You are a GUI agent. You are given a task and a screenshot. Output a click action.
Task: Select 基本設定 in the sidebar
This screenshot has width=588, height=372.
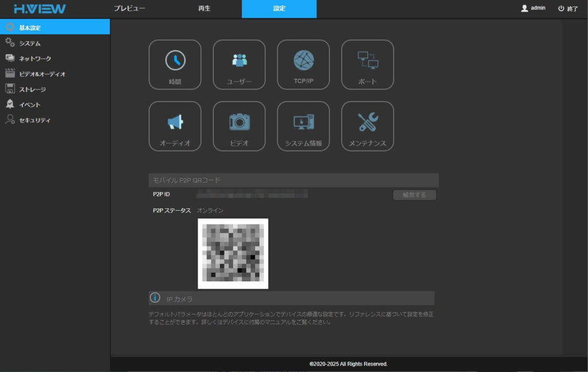tap(55, 27)
